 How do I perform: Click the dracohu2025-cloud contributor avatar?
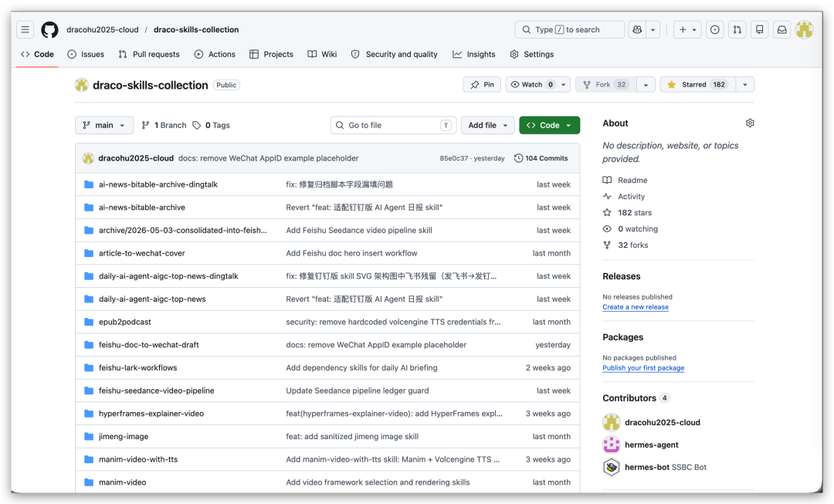pos(611,422)
